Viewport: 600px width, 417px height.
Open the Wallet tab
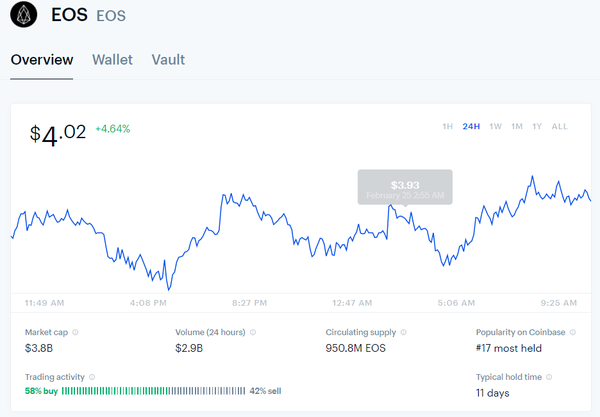(x=113, y=60)
